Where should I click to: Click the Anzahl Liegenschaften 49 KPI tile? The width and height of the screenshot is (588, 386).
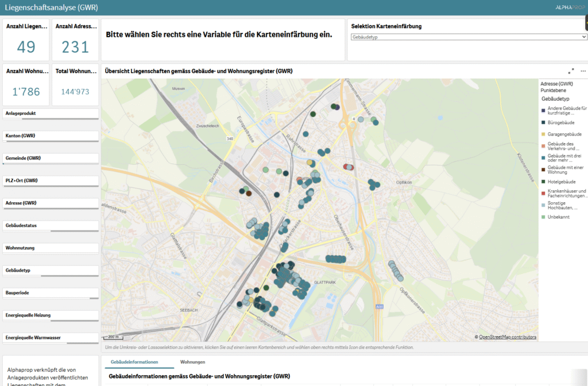click(26, 40)
